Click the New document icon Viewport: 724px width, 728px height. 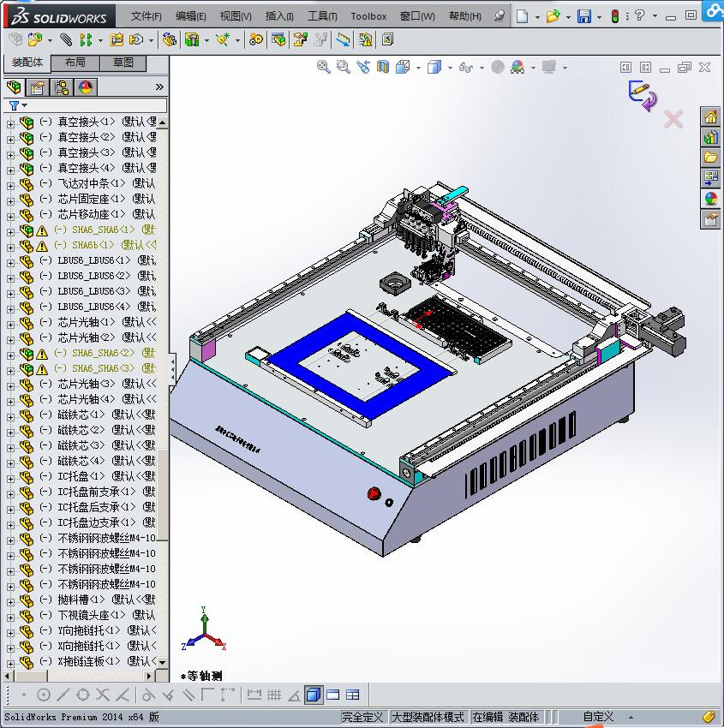click(523, 16)
